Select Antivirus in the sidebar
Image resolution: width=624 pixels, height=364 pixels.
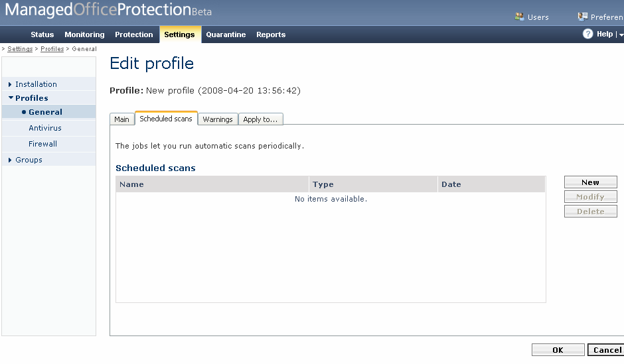pos(45,128)
